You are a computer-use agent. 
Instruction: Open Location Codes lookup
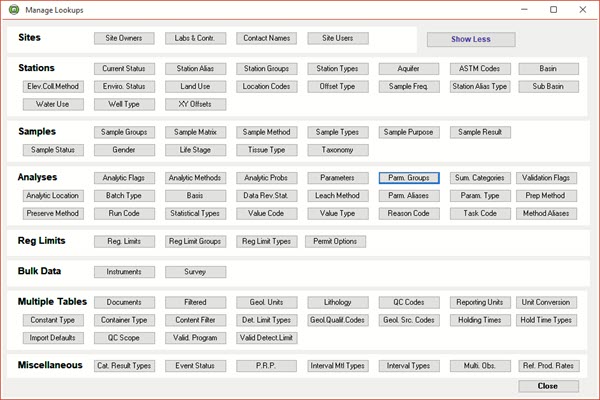click(x=267, y=87)
